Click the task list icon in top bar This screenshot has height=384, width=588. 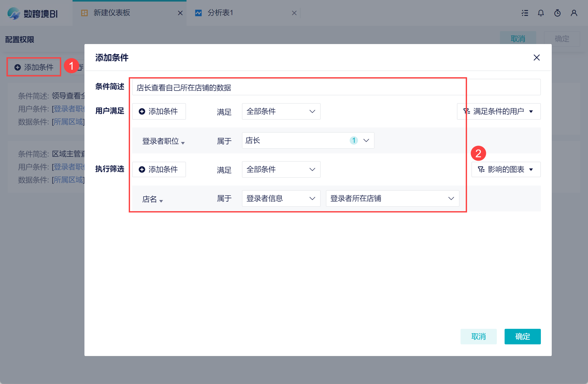(525, 13)
